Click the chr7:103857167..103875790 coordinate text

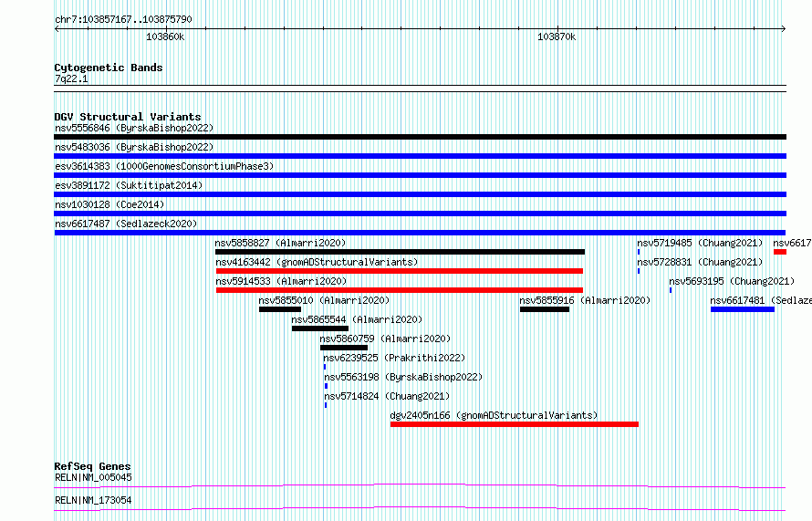tap(123, 20)
